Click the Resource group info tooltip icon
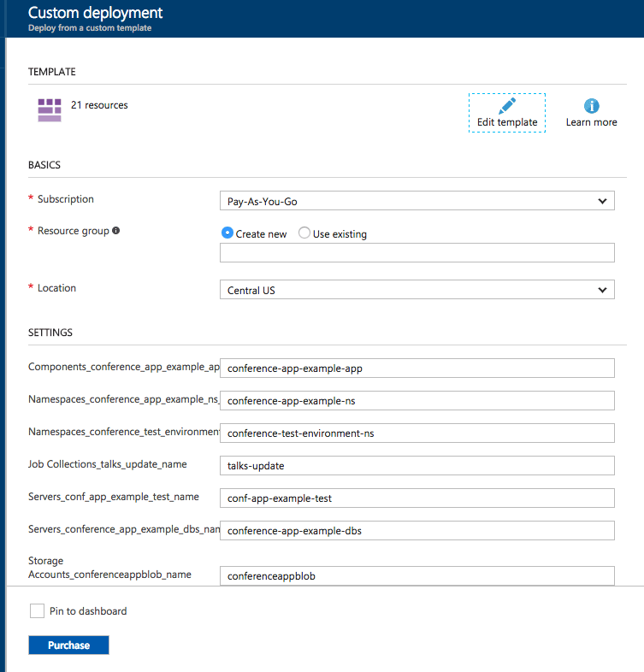The height and width of the screenshot is (672, 644). [116, 231]
